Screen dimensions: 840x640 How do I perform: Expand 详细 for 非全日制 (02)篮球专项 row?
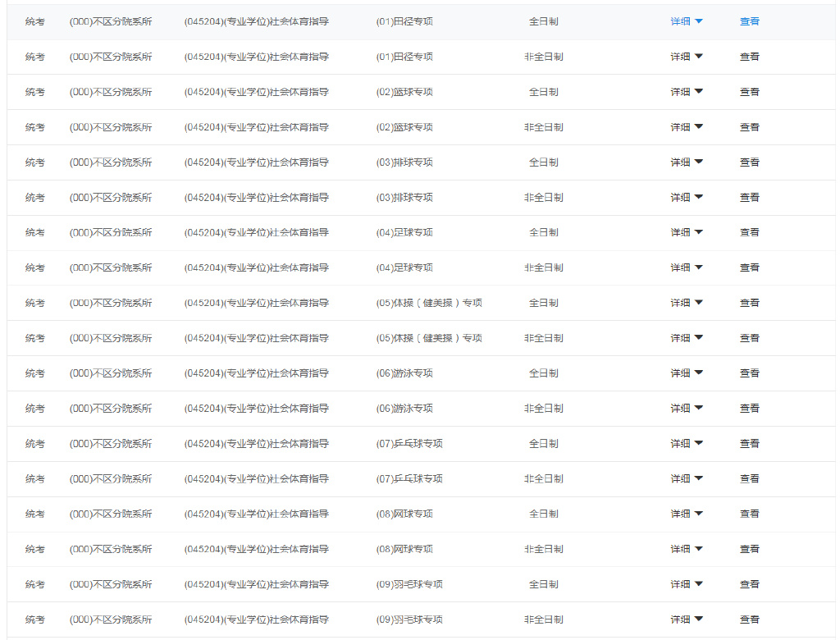(687, 127)
